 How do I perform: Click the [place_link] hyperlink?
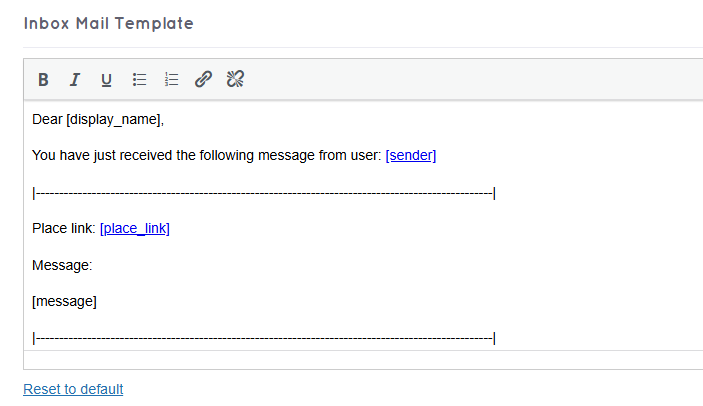[135, 228]
